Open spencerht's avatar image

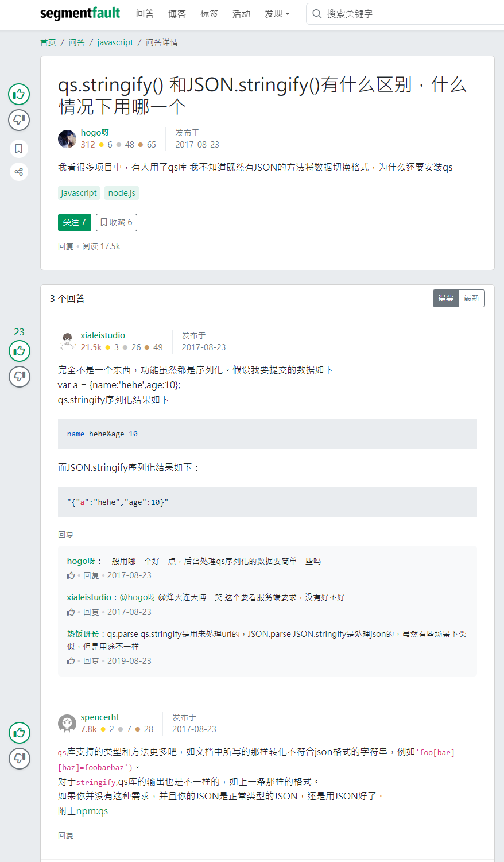click(67, 724)
